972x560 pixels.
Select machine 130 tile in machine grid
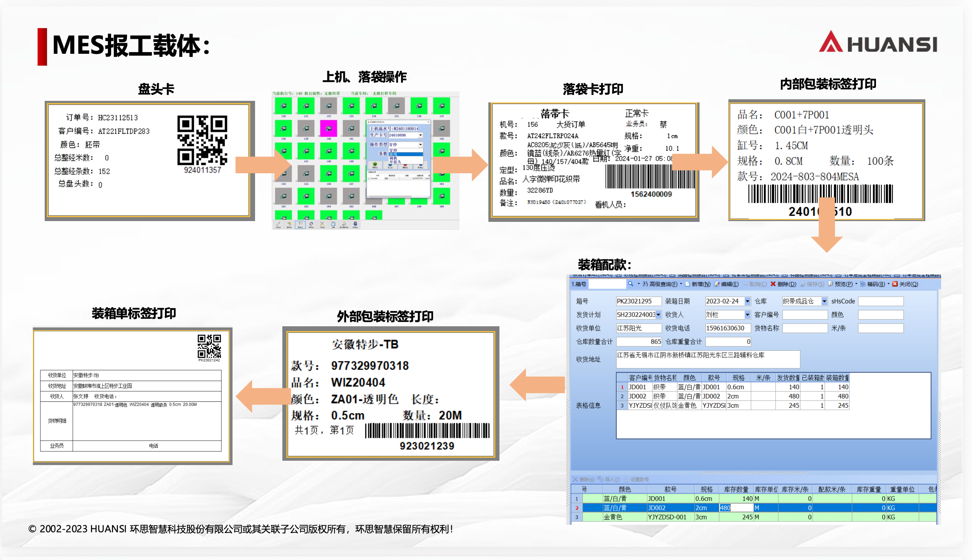(x=284, y=106)
